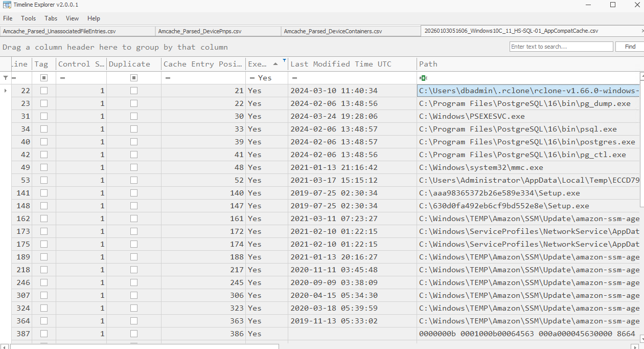Image resolution: width=644 pixels, height=349 pixels.
Task: Open the Tools menu
Action: click(x=28, y=18)
